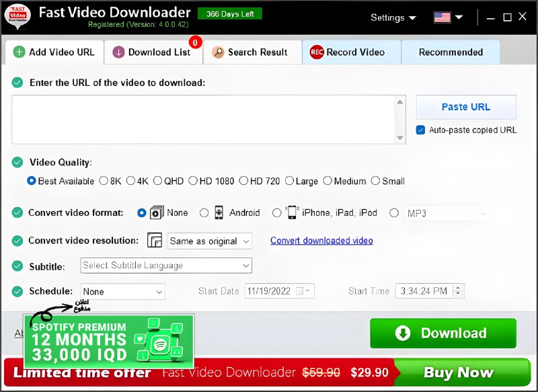Click the Registered version text
This screenshot has height=392, width=538.
[139, 25]
